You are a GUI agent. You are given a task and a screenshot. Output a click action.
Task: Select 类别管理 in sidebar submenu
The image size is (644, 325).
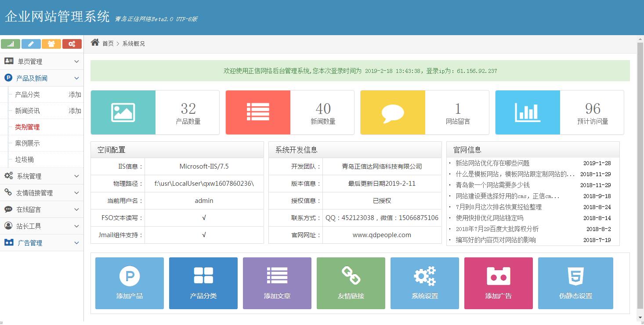click(x=27, y=127)
